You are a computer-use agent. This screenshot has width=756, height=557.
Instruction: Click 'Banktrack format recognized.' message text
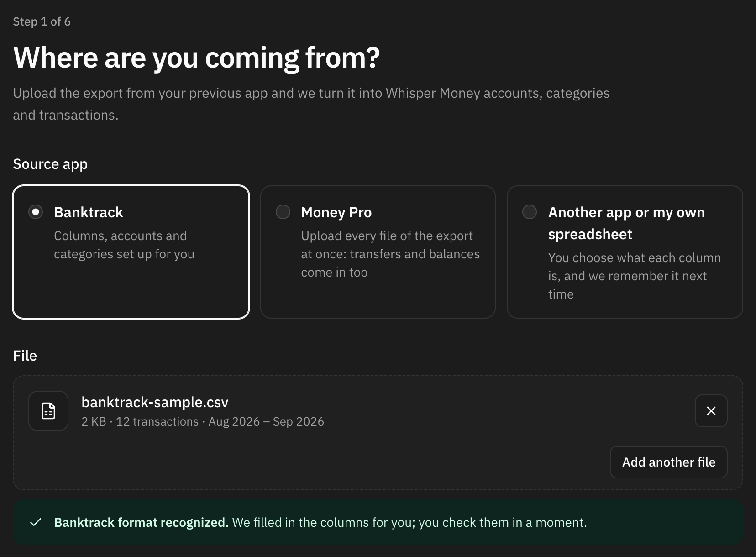click(x=141, y=522)
